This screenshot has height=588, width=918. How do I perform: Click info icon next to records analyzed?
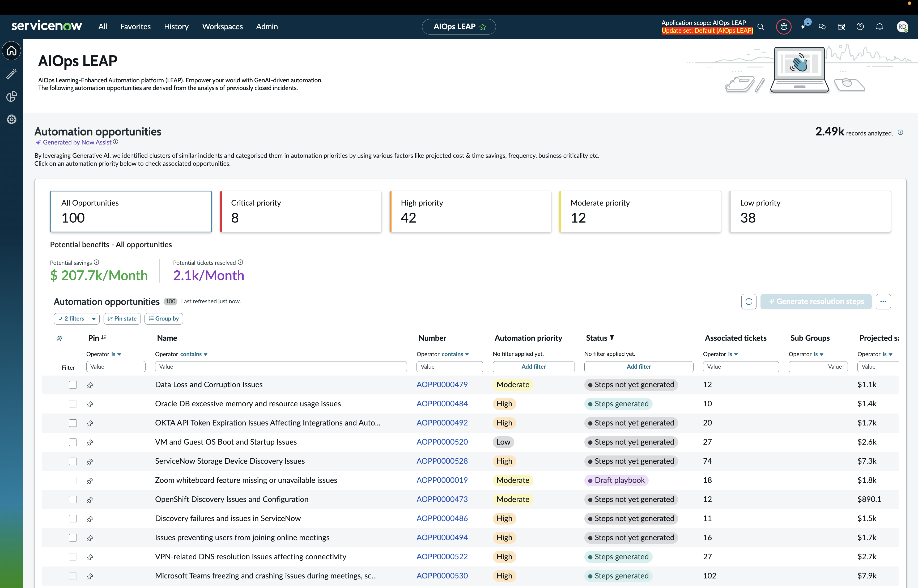coord(900,133)
